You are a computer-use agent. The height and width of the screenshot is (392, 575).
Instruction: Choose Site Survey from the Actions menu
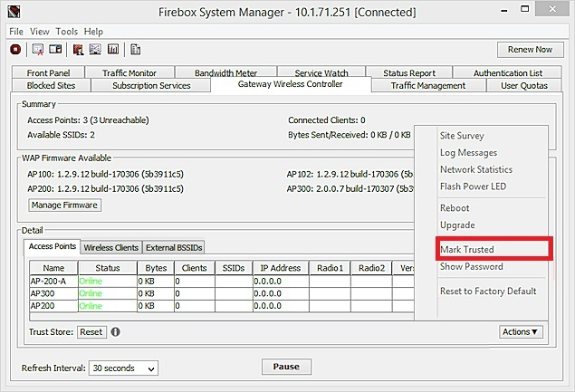(x=462, y=136)
